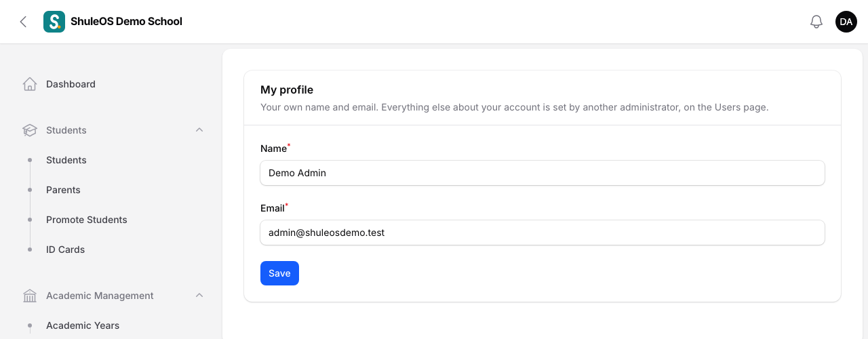Click the Save button
This screenshot has height=339, width=868.
pyautogui.click(x=279, y=273)
